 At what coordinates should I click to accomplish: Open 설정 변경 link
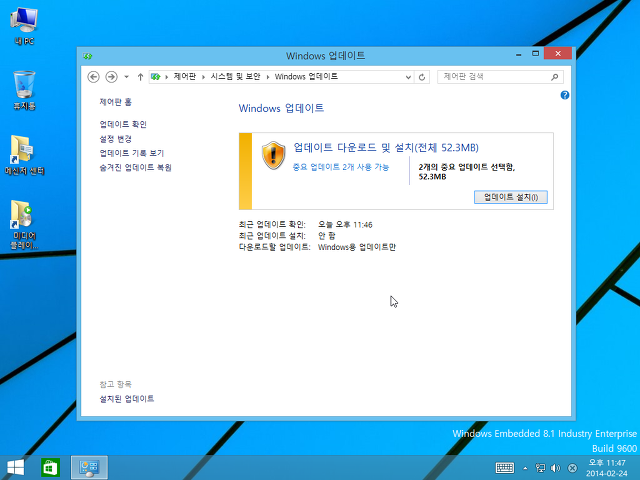pos(116,139)
